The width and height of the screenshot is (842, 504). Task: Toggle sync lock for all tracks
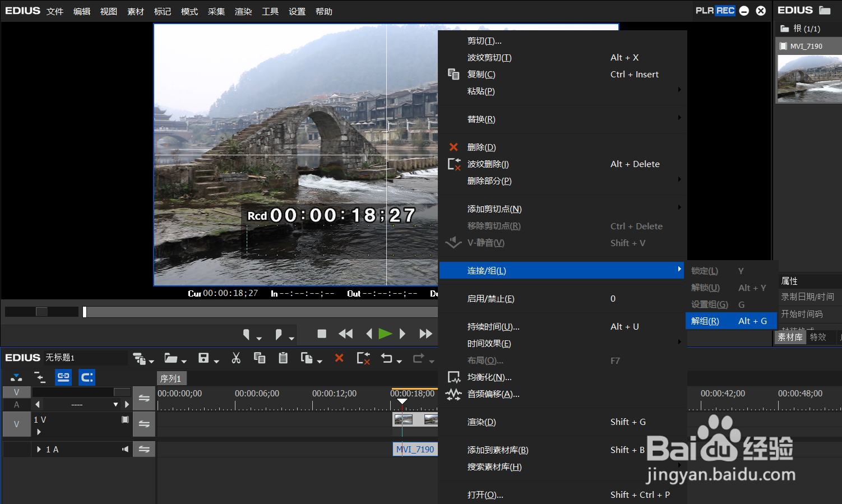click(144, 399)
